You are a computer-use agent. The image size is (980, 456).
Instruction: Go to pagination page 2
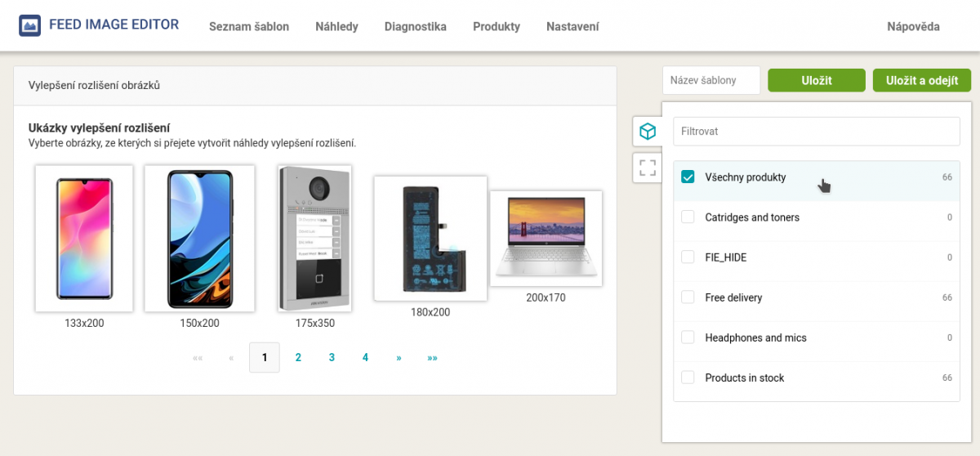click(x=298, y=357)
